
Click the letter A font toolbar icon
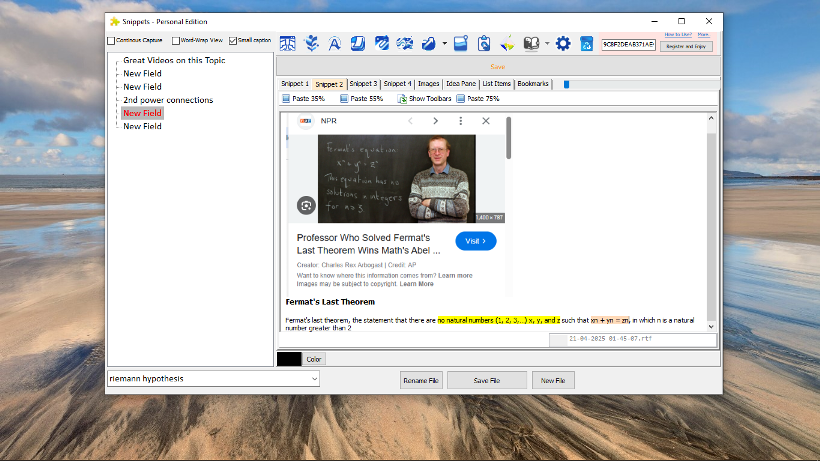[x=334, y=43]
